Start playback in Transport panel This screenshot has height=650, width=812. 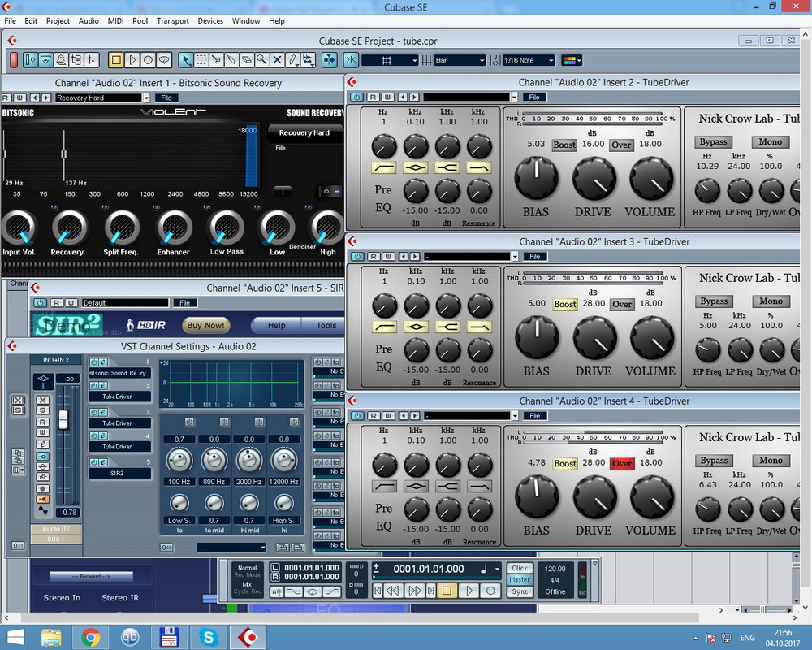point(469,591)
